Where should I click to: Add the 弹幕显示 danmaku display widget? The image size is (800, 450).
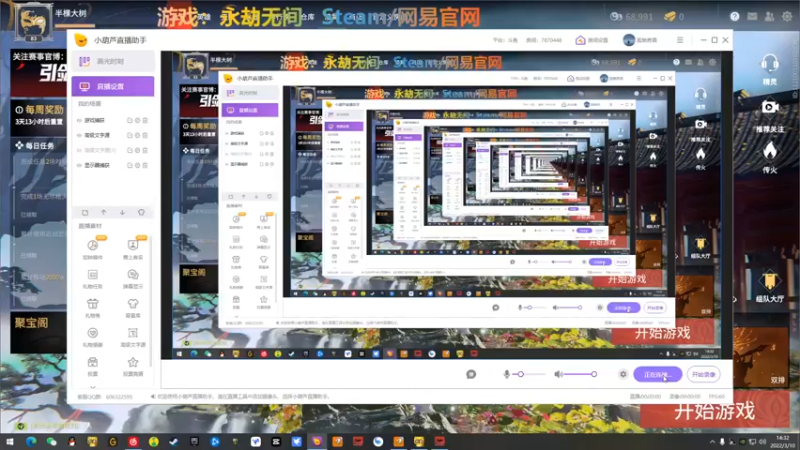[x=133, y=279]
